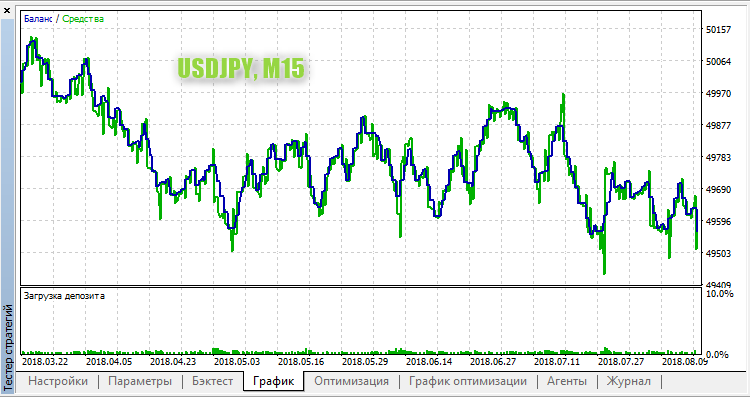Screen dimensions: 750x398
Task: Click the 2018.04.05 date label
Action: tap(109, 362)
